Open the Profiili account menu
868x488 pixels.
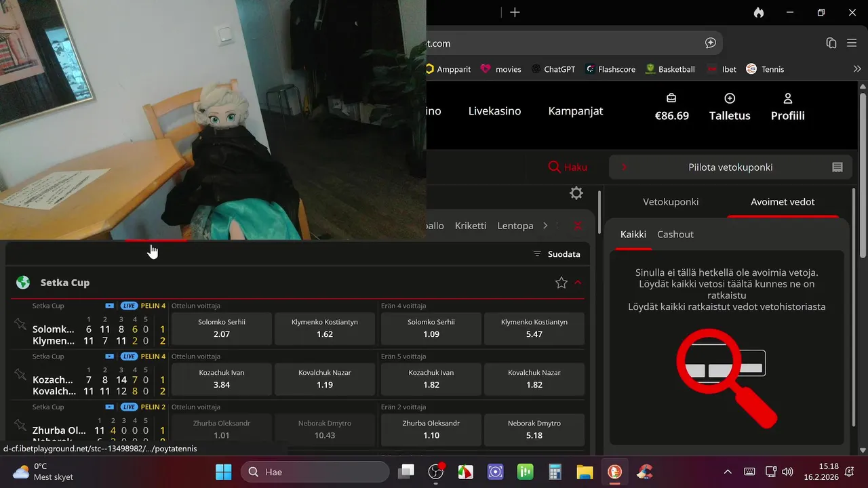tap(787, 107)
